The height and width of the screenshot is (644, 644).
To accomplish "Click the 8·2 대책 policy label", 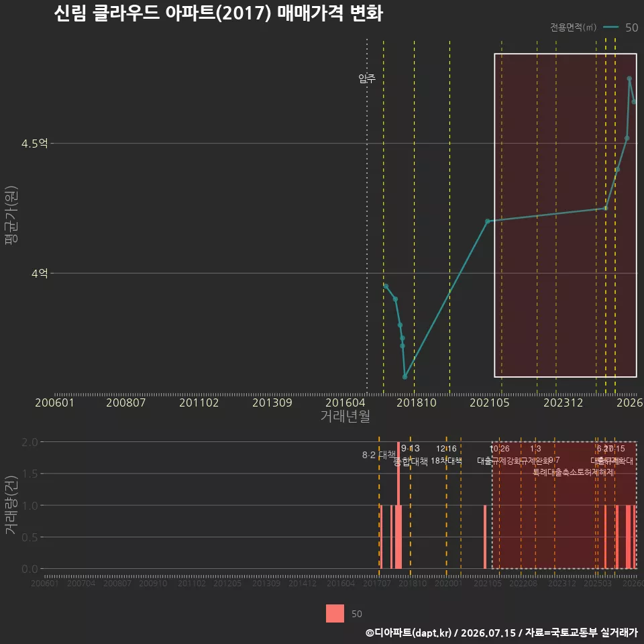I will (x=378, y=455).
